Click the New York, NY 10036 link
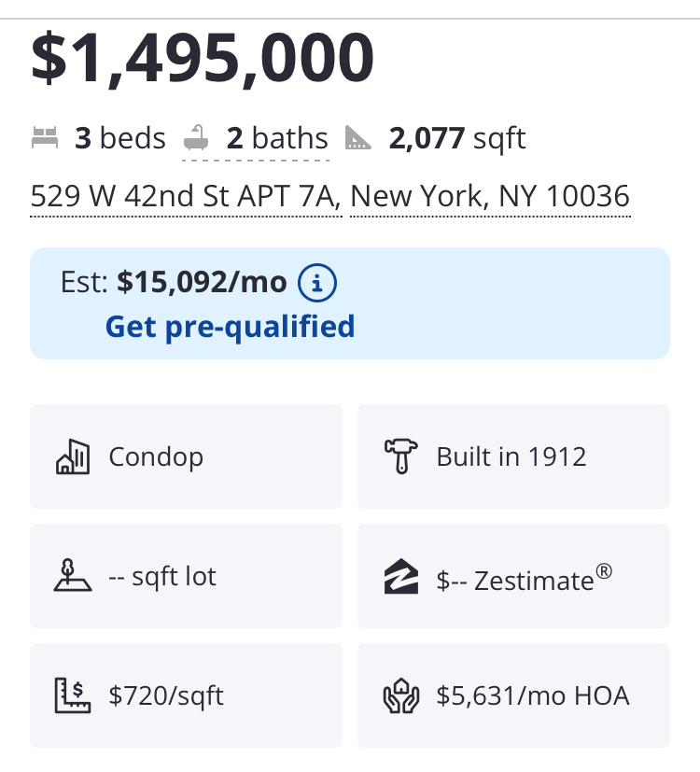Viewport: 700px width, 772px height. point(490,197)
